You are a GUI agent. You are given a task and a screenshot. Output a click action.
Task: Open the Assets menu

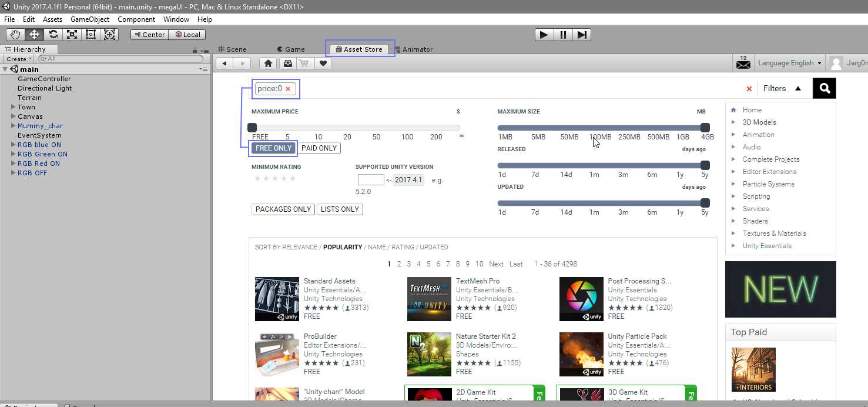(52, 19)
